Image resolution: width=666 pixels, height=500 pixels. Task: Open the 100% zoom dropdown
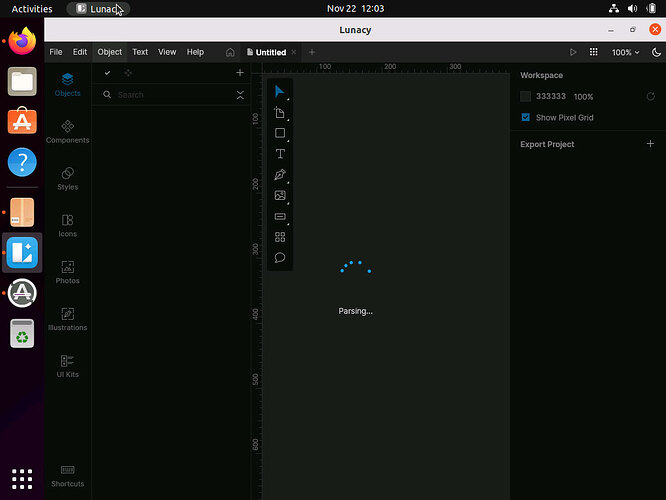pyautogui.click(x=625, y=52)
